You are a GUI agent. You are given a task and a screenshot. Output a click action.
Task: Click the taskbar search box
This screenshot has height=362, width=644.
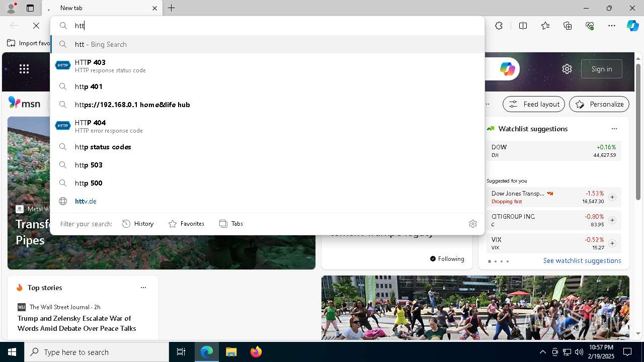click(x=97, y=352)
